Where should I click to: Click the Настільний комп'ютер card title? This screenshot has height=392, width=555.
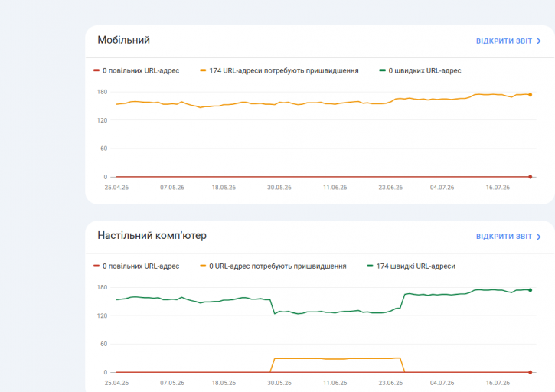click(x=152, y=236)
